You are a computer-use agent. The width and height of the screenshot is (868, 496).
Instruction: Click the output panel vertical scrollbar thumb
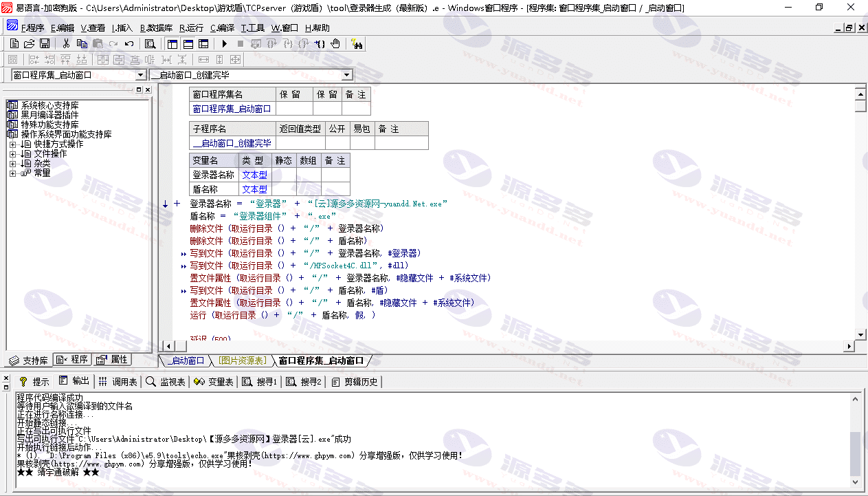(x=855, y=454)
